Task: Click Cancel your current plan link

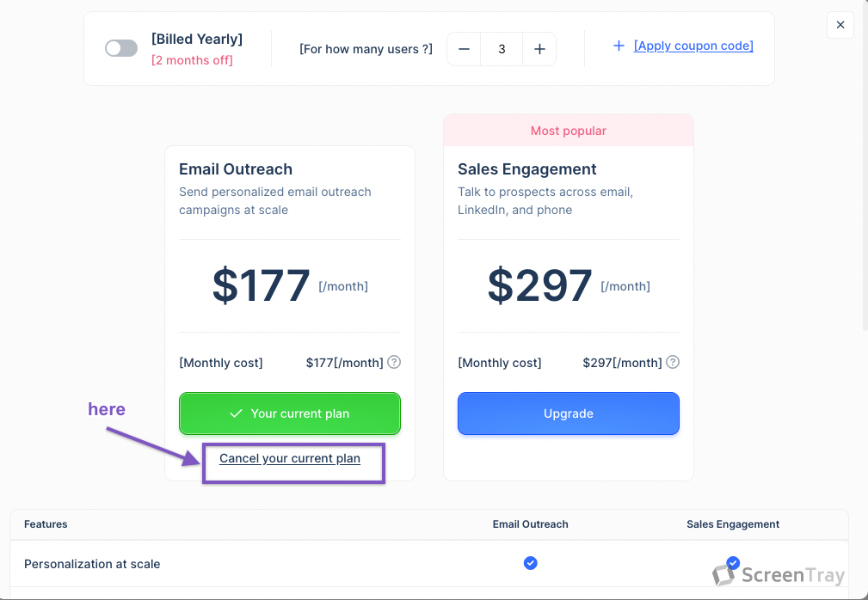Action: click(x=290, y=458)
